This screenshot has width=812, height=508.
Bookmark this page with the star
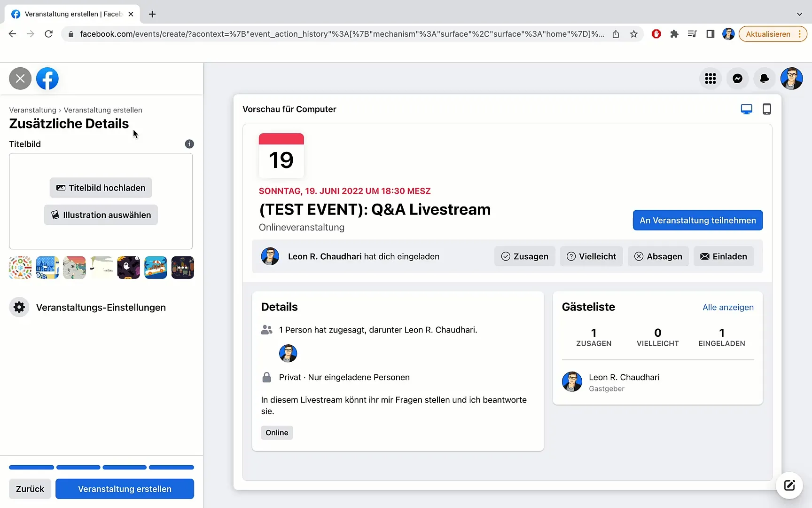pyautogui.click(x=634, y=34)
